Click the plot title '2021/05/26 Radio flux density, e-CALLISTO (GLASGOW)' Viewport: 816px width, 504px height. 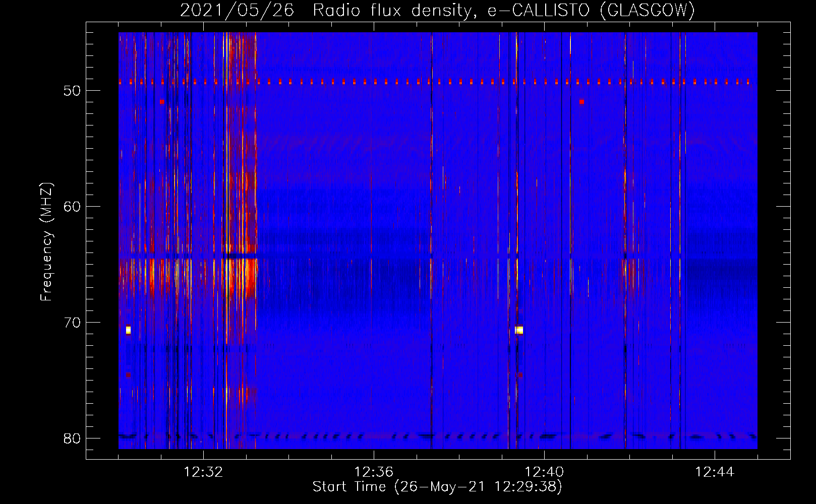coord(437,10)
